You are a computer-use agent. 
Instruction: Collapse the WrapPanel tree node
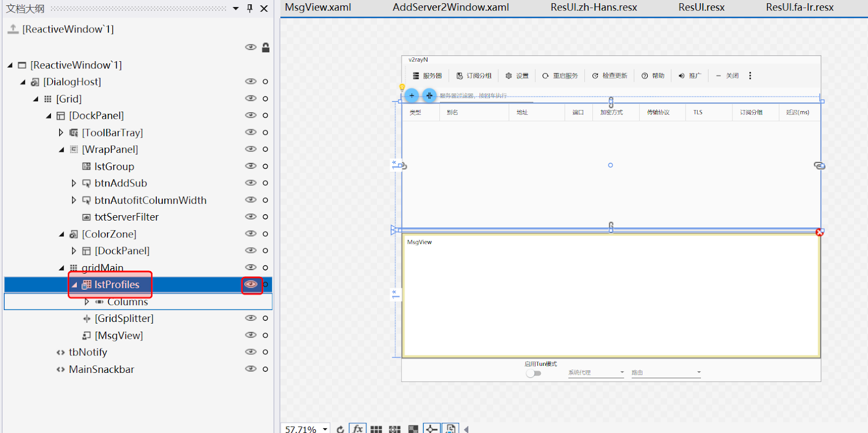tap(61, 150)
